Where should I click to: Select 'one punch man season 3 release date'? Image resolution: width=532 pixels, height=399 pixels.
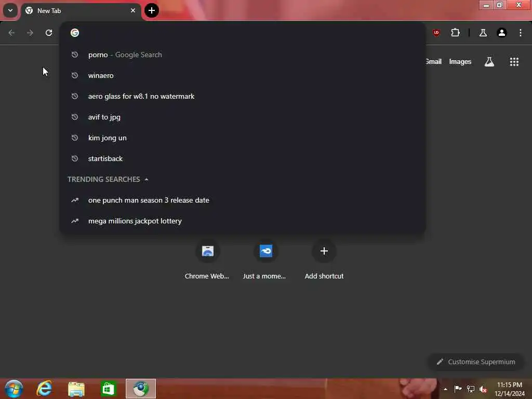(x=243, y=200)
